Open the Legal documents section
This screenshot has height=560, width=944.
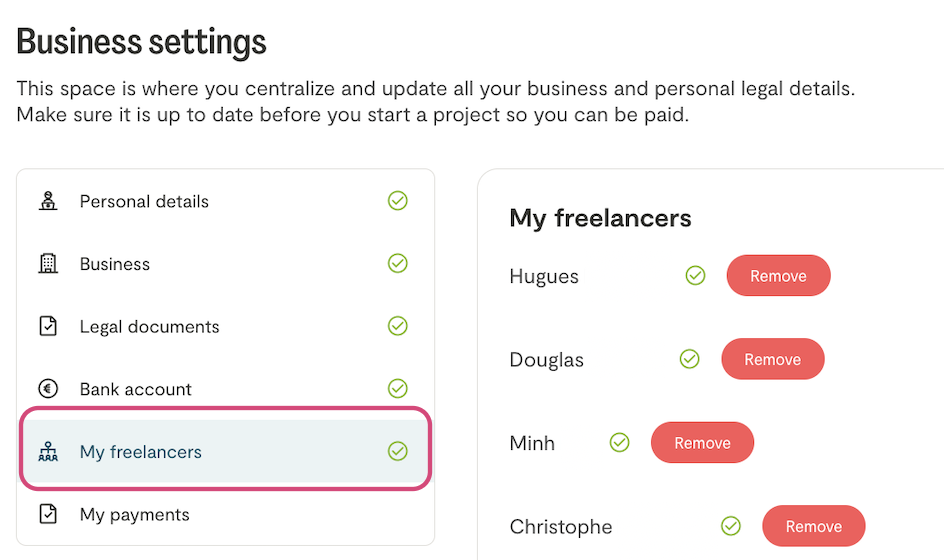[149, 326]
